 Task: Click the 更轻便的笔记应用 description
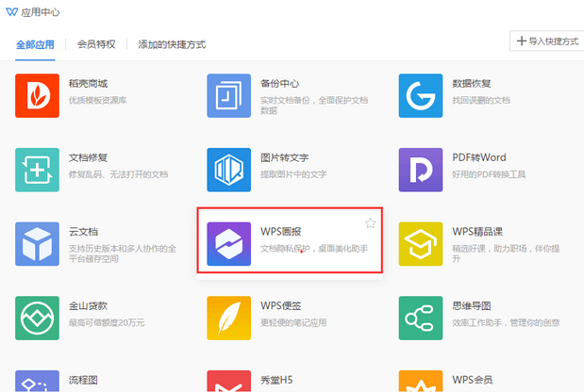click(x=293, y=322)
